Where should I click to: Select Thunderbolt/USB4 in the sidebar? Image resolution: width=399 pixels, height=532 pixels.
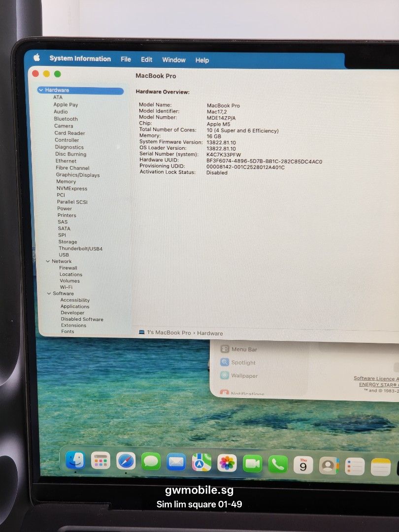click(80, 248)
